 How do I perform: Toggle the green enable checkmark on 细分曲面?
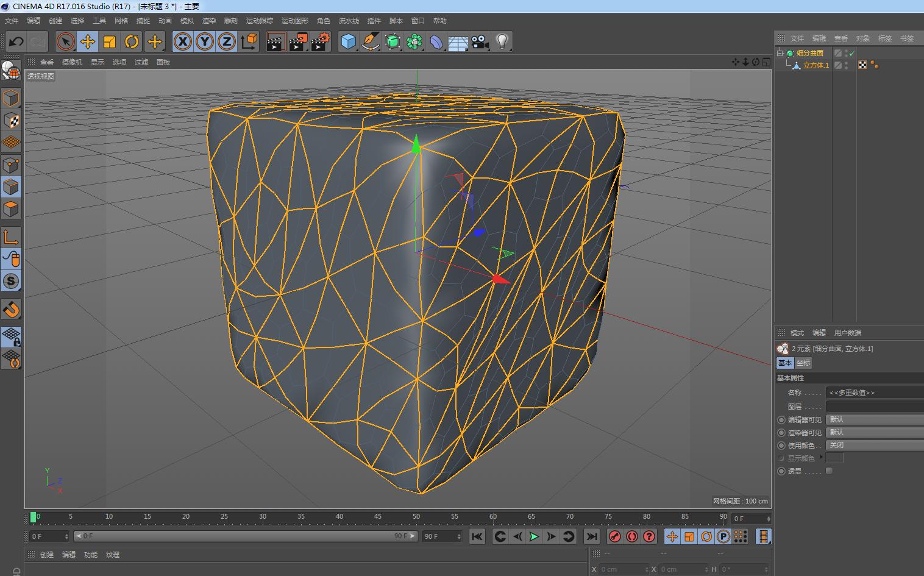(851, 53)
